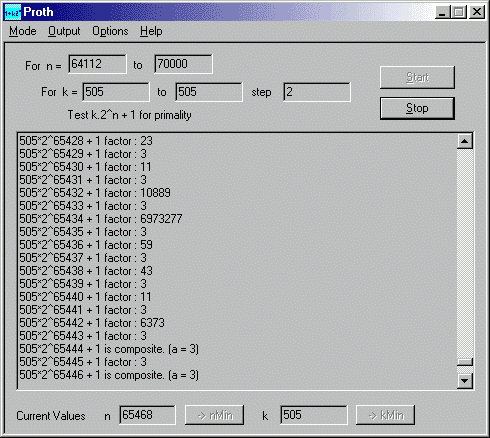The height and width of the screenshot is (438, 490).
Task: Focus the step field showing 2
Action: coord(317,92)
